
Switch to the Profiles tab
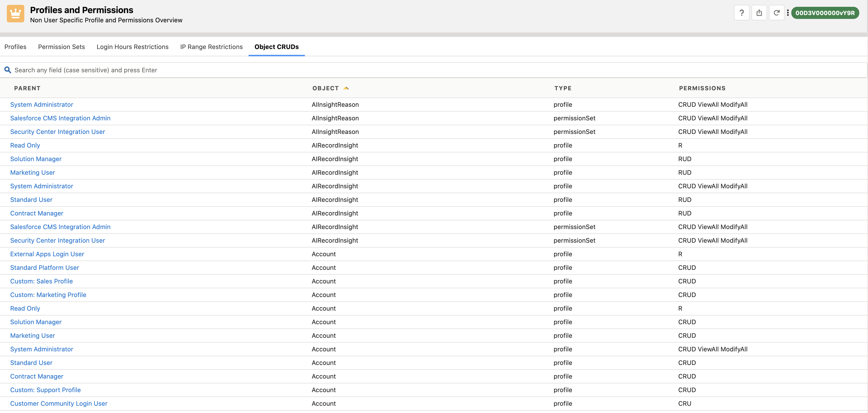(15, 47)
